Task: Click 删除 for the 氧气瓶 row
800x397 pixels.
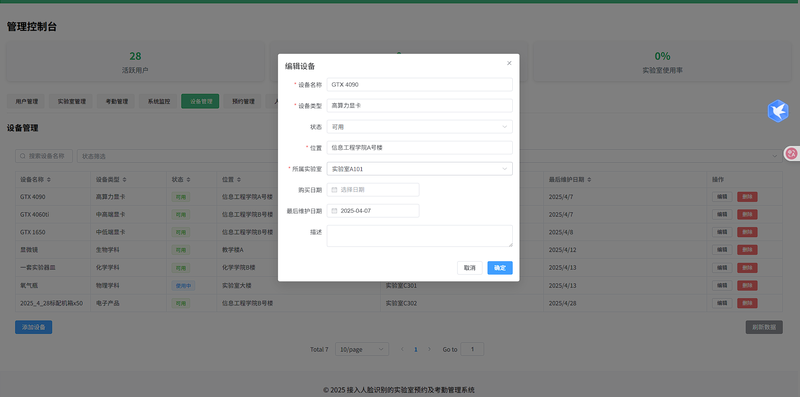Action: [747, 285]
